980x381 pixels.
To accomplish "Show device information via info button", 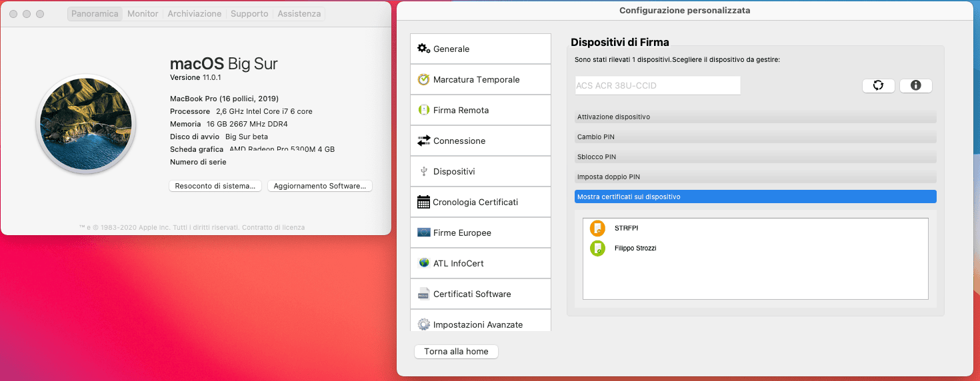I will click(x=916, y=85).
